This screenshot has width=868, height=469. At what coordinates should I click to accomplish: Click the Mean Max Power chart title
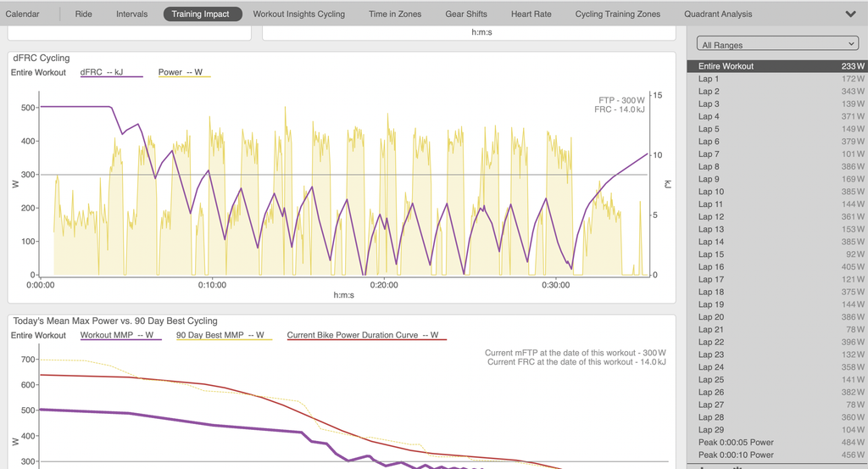(115, 321)
